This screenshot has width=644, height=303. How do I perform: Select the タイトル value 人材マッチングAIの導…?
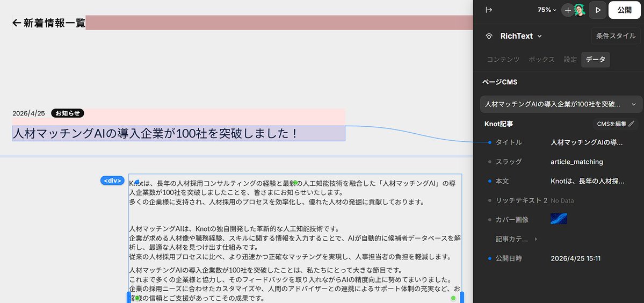pos(587,142)
